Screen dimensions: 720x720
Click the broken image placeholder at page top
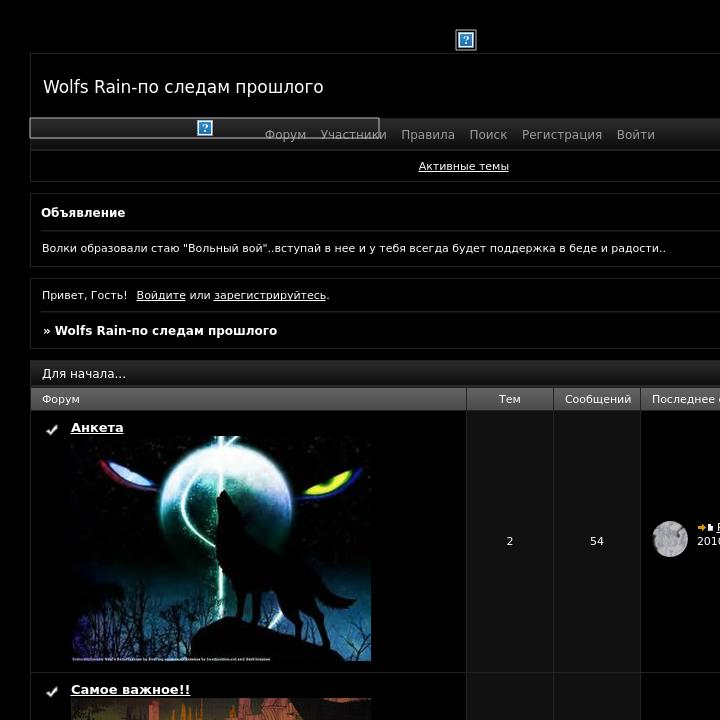click(466, 39)
